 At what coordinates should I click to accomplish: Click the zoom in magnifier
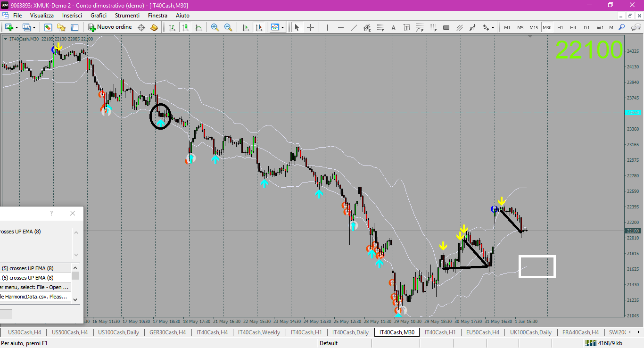[x=215, y=27]
